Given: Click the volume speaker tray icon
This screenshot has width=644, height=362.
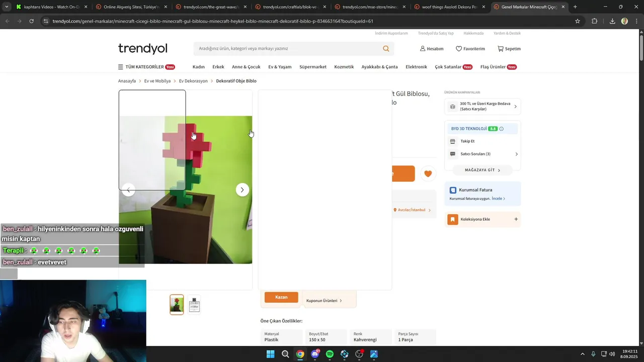Looking at the screenshot, I should pos(612,354).
